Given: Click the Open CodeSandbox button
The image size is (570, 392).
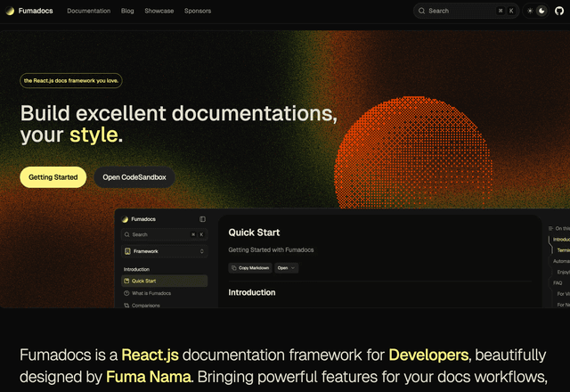Looking at the screenshot, I should tap(134, 177).
